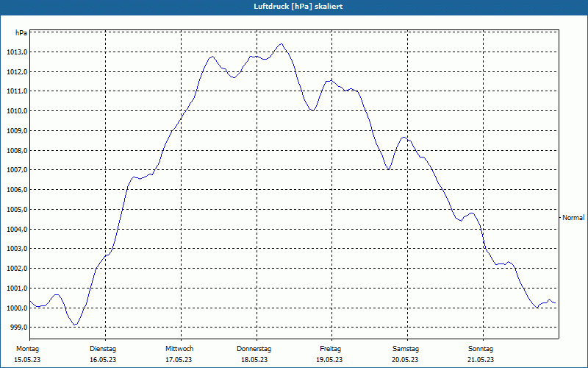This screenshot has height=368, width=588.
Task: Click the date 16.05.23
Action: tap(103, 360)
